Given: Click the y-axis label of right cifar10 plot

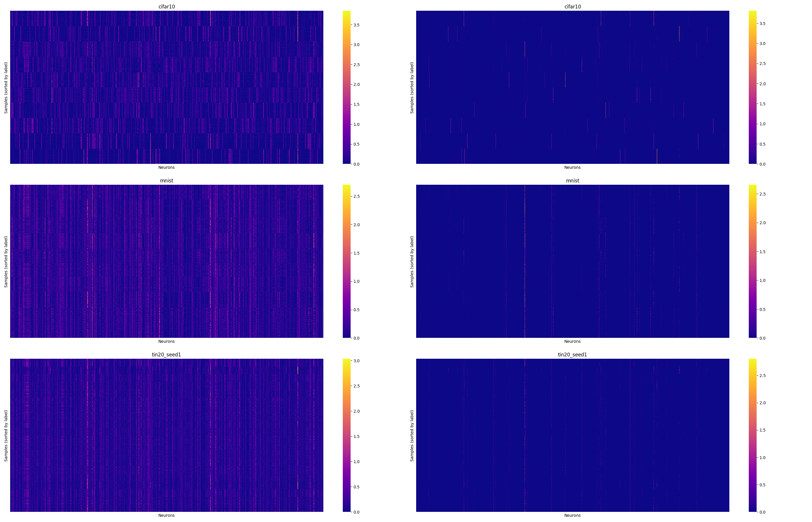Looking at the screenshot, I should [x=412, y=88].
